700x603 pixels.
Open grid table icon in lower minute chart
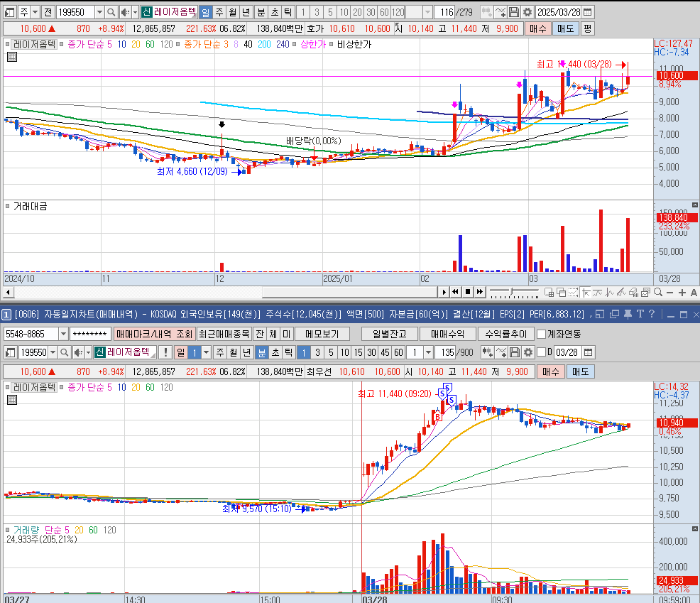(12, 400)
